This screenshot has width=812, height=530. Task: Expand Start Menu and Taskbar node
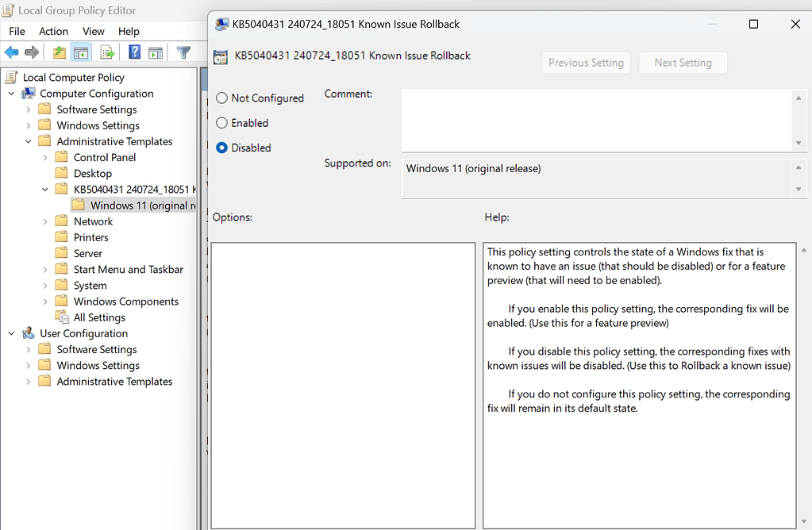tap(45, 270)
